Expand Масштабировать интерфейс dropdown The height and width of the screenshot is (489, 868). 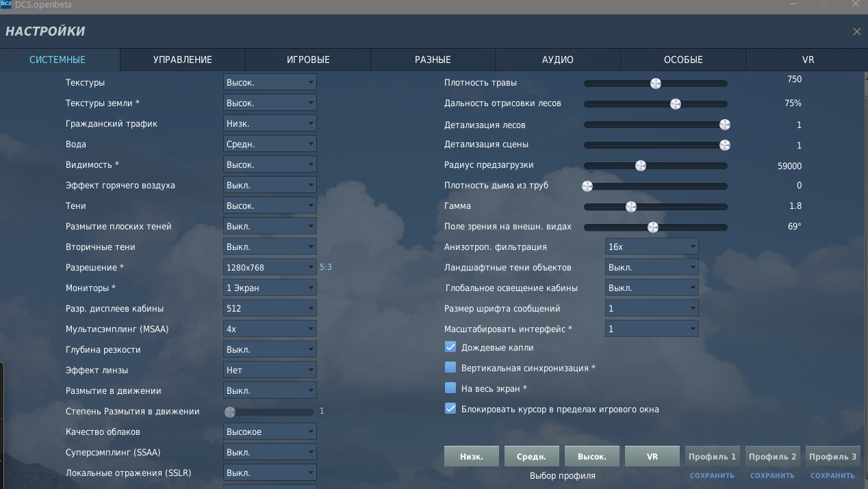click(652, 329)
